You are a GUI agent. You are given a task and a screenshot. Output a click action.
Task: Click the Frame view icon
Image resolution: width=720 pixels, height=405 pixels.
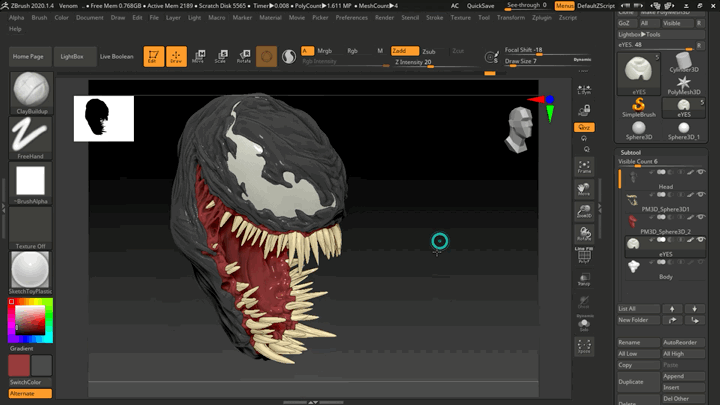584,167
